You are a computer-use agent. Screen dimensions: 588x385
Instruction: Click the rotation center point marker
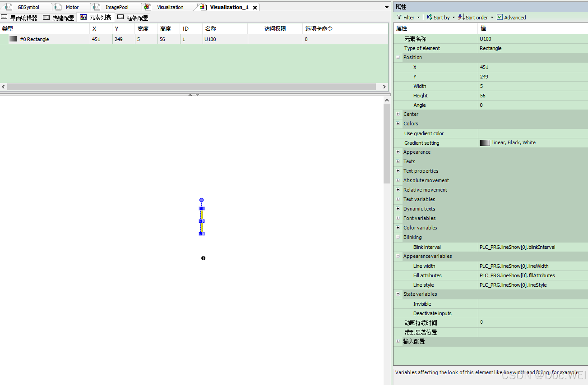tap(204, 258)
